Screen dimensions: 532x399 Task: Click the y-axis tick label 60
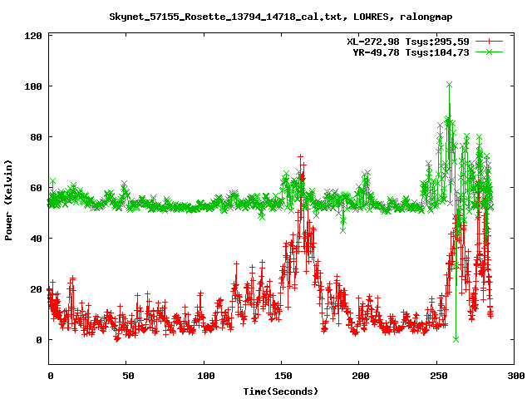tap(36, 188)
